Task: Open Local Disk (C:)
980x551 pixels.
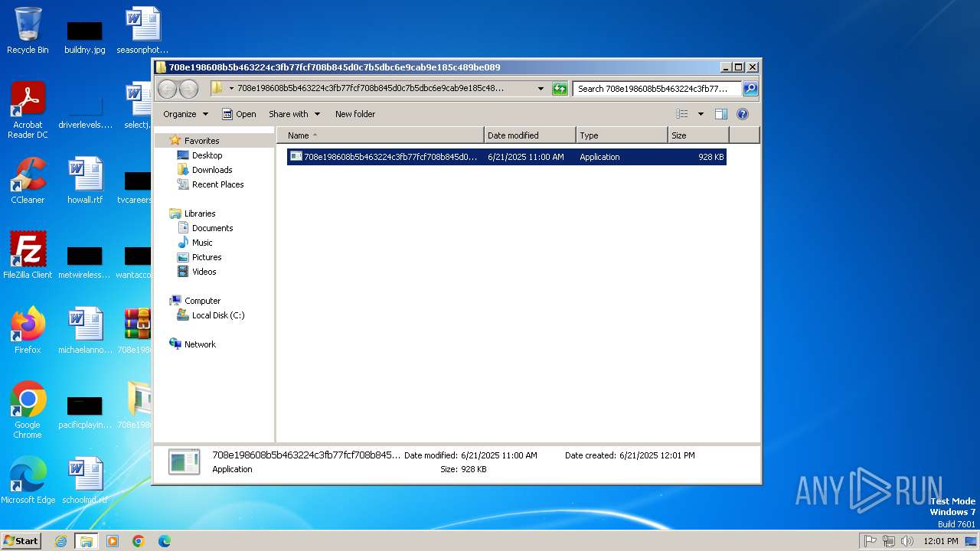Action: click(218, 315)
